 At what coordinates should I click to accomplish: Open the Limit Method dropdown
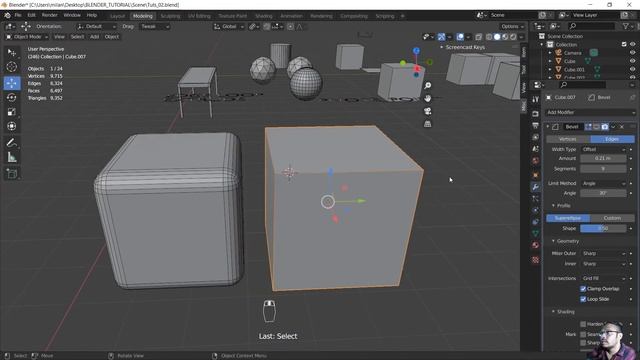click(603, 183)
